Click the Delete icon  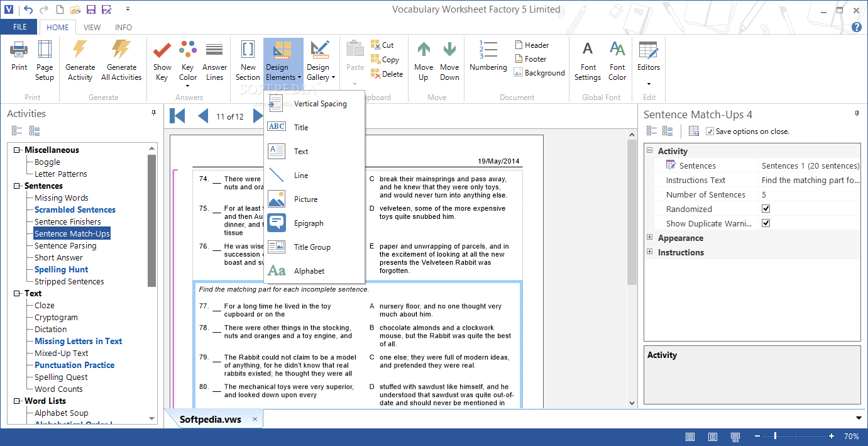point(376,74)
